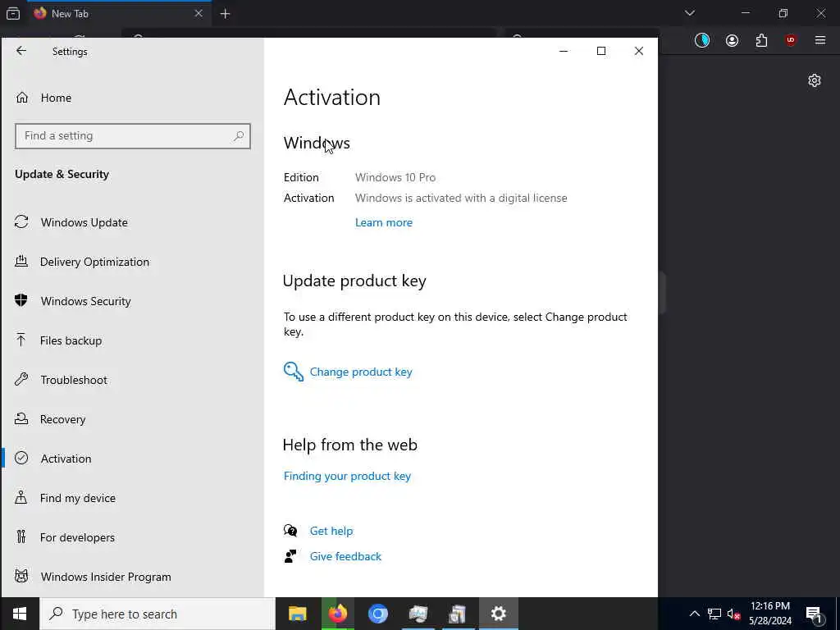840x630 pixels.
Task: Open Firefox list all tabs dropdown
Action: (x=689, y=13)
